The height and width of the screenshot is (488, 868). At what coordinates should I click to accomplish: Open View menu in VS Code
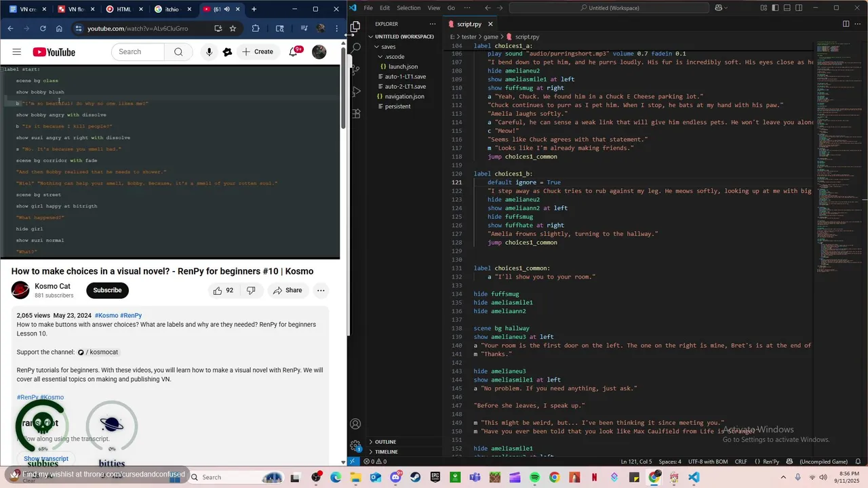tap(434, 8)
